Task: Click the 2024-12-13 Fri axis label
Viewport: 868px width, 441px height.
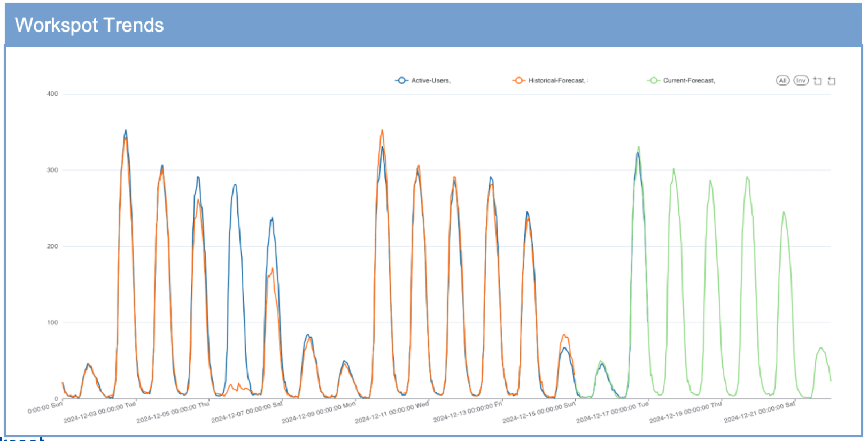Action: tap(468, 412)
